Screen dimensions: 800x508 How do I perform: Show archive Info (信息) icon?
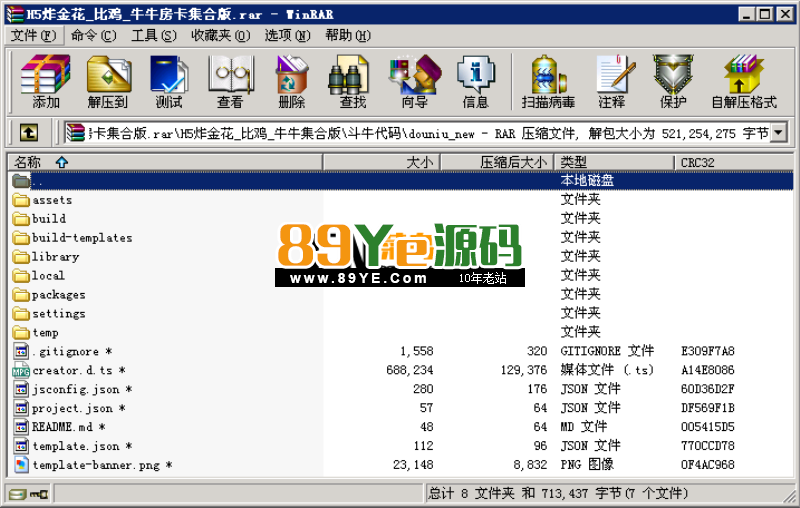tap(475, 81)
